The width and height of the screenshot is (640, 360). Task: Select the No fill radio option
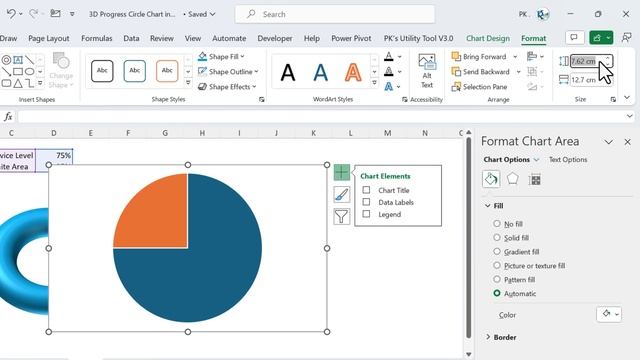pos(497,224)
